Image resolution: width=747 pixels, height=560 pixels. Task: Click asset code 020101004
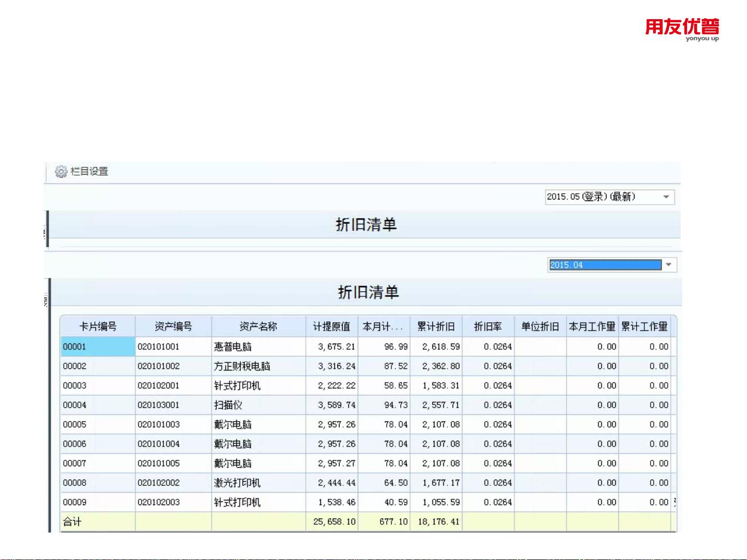point(159,444)
